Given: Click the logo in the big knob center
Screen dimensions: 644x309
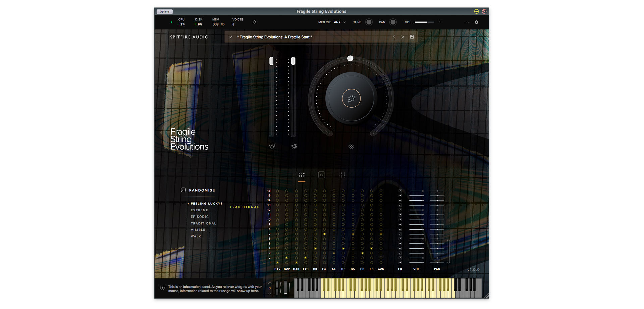Looking at the screenshot, I should pos(351,98).
